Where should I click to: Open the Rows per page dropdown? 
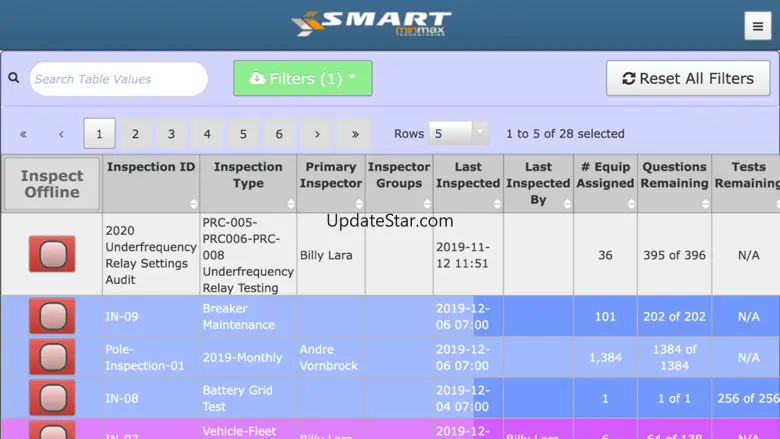pyautogui.click(x=459, y=133)
